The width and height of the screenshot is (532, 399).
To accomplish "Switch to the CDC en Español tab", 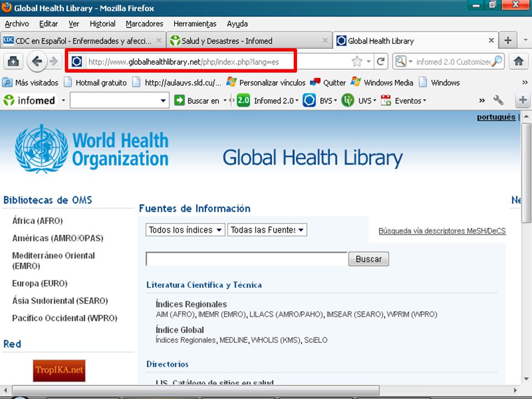I will pyautogui.click(x=83, y=40).
